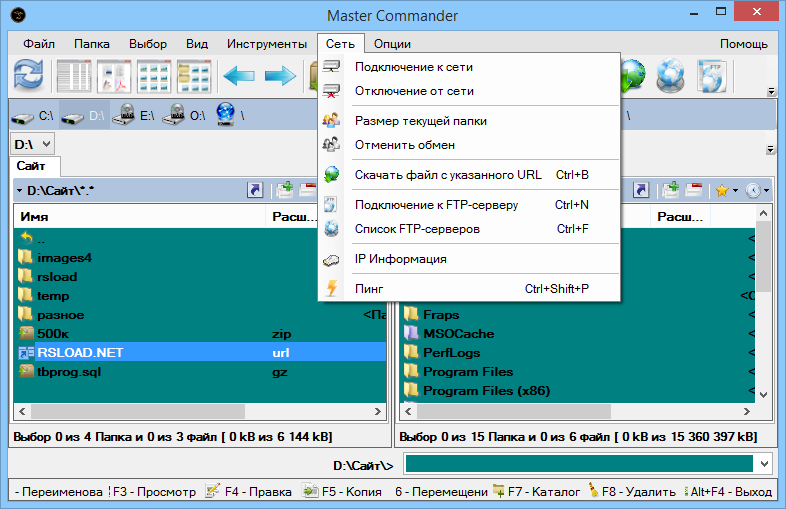786x509 pixels.
Task: Click the Refresh toolbar icon
Action: [x=29, y=76]
